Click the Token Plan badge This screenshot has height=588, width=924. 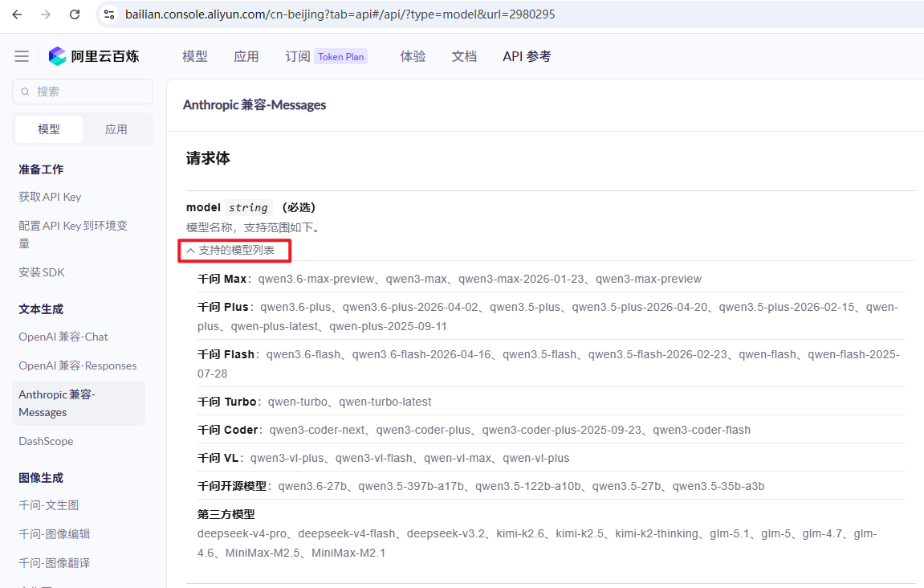340,56
